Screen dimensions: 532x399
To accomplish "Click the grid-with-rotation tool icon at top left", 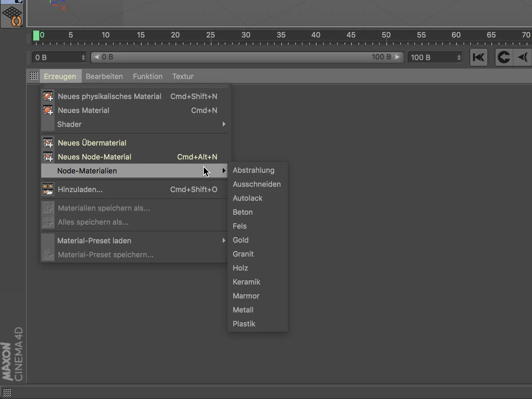I will click(12, 17).
